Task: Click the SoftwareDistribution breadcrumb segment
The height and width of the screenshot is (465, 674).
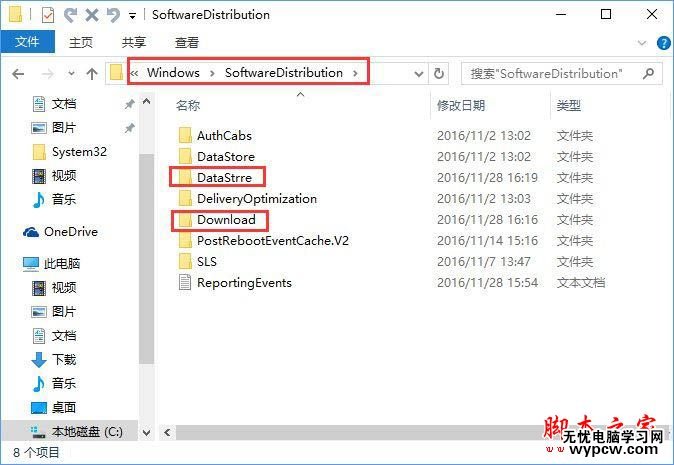Action: click(x=284, y=73)
